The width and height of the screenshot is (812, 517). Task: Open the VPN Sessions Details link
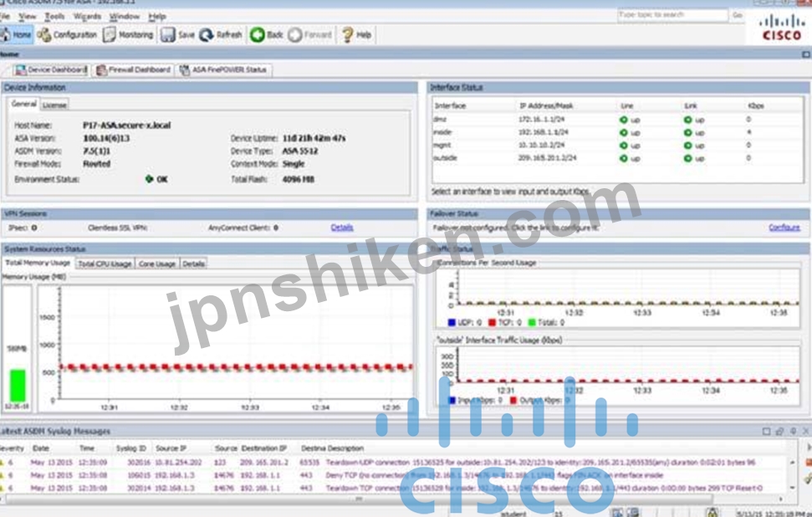point(342,228)
